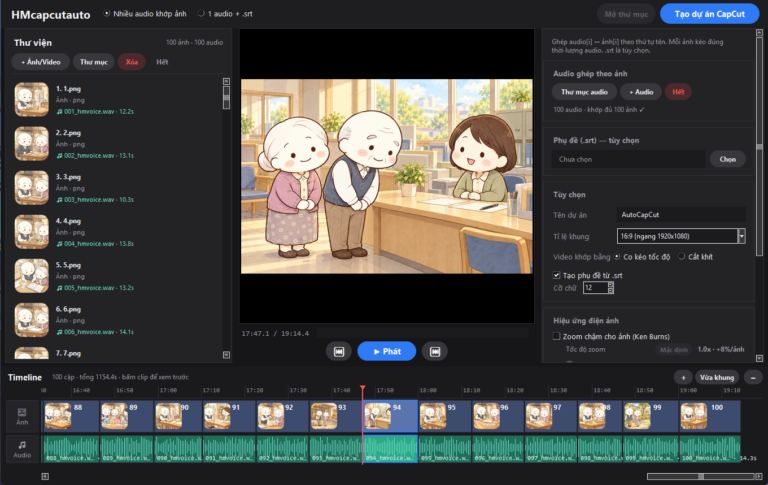
Task: Uncheck "Tạo phụ đề từ .srt" option
Action: (x=556, y=275)
